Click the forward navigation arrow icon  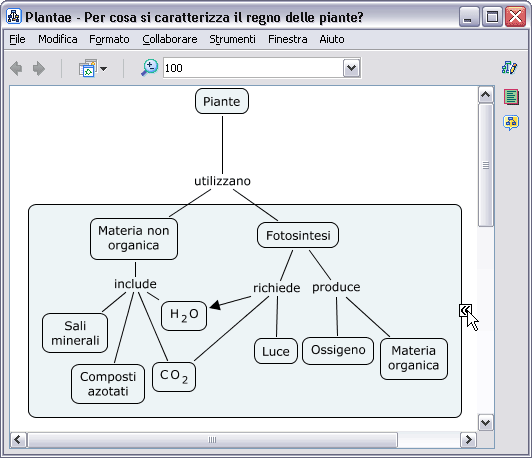click(x=39, y=69)
